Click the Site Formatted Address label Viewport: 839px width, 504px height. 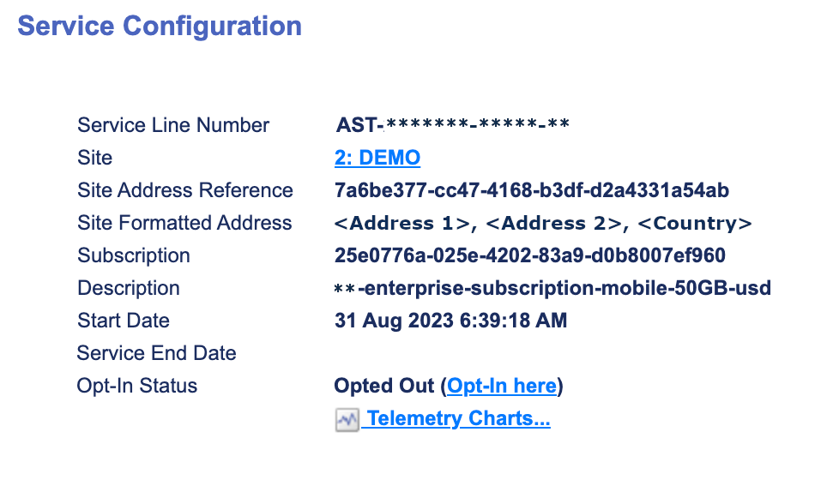click(184, 223)
